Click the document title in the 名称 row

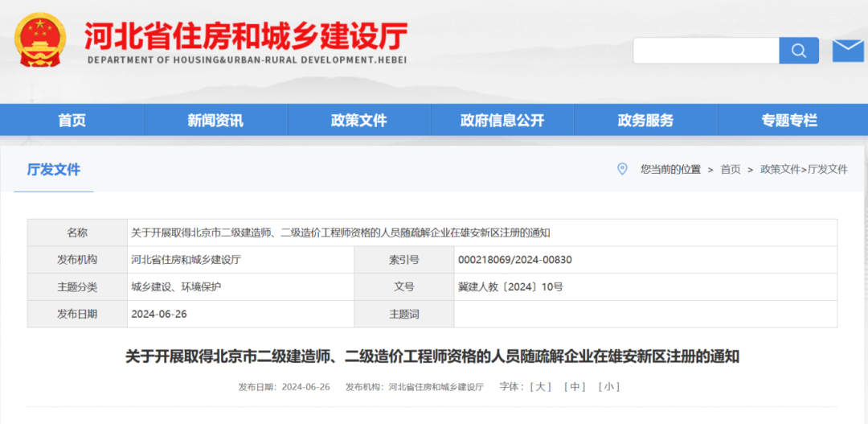(340, 233)
